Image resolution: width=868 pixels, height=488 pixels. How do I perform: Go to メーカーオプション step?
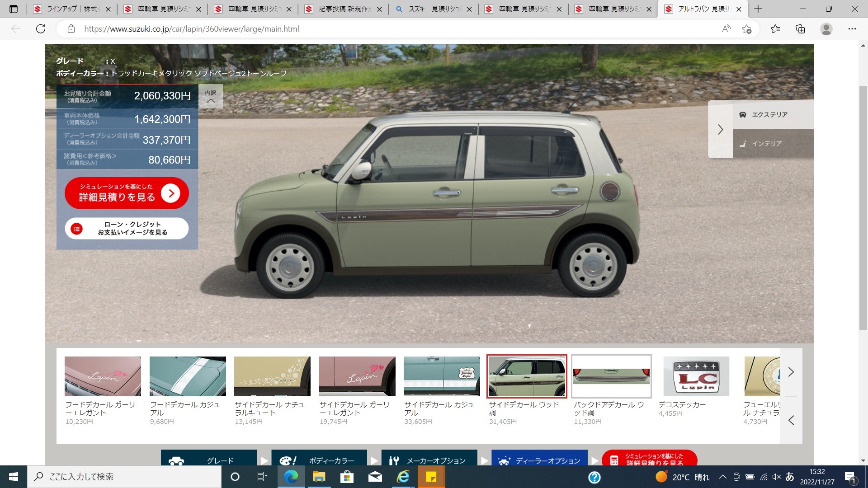(x=429, y=458)
